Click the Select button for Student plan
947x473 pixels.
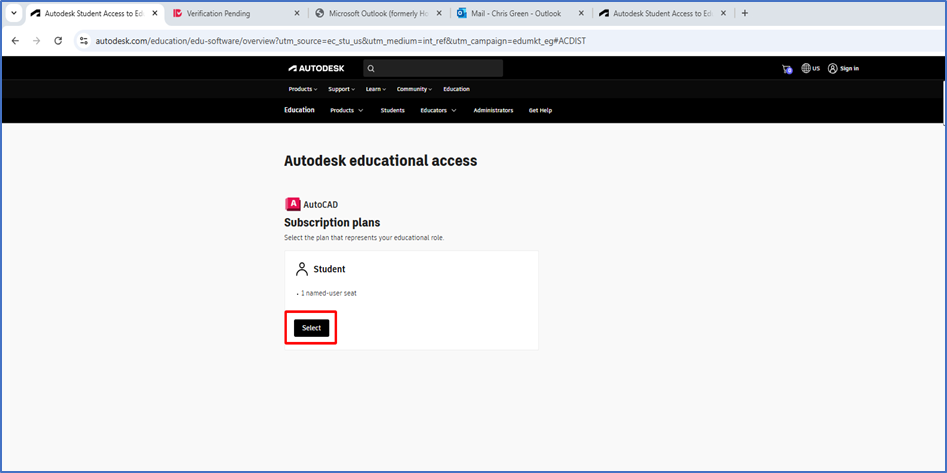coord(311,328)
